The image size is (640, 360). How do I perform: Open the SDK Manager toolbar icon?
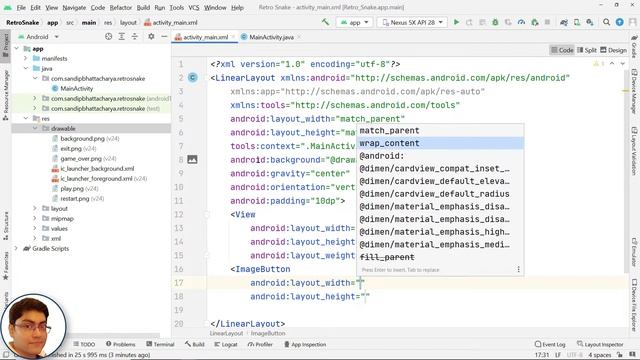pyautogui.click(x=590, y=22)
